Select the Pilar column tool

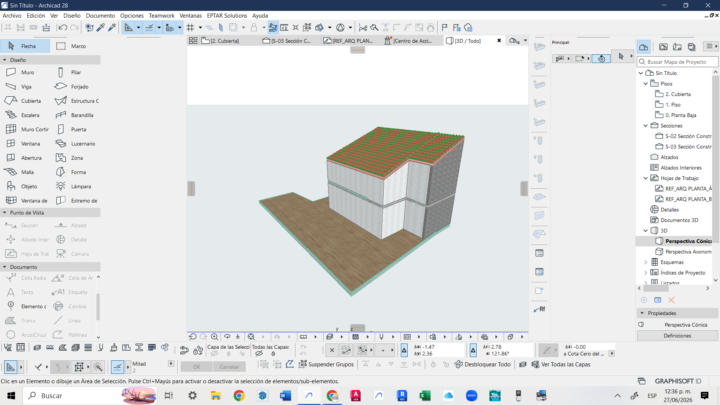[75, 72]
